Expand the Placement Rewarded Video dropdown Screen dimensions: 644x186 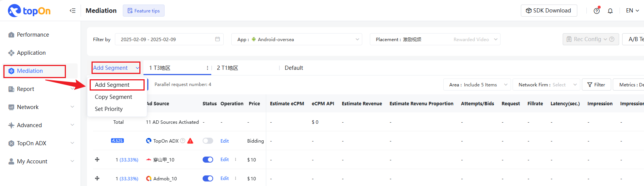(435, 39)
